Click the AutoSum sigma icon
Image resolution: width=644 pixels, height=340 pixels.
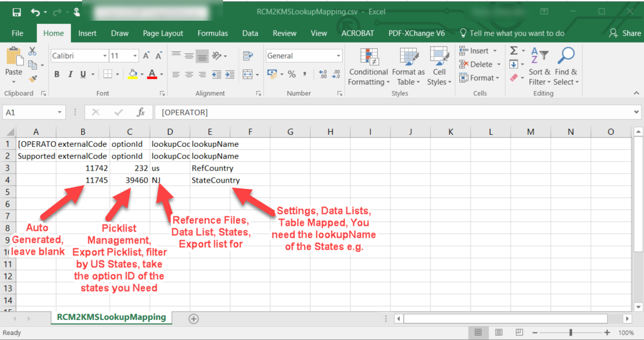(514, 51)
